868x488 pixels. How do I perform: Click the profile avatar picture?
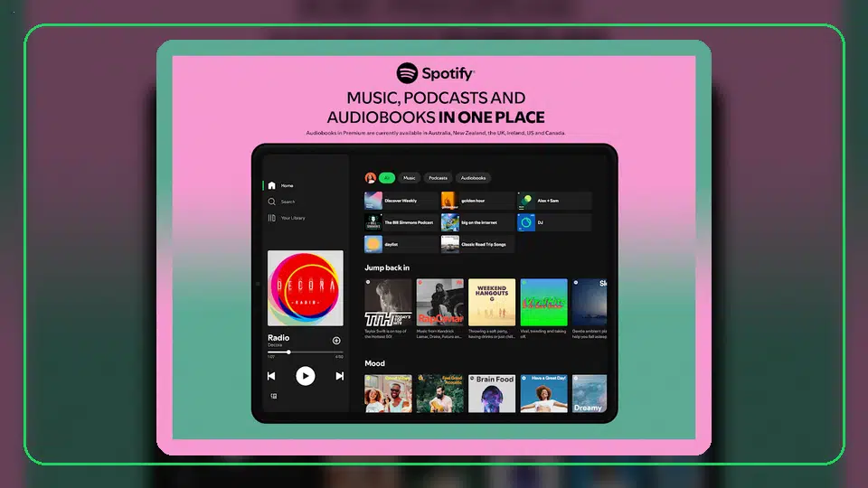(371, 178)
